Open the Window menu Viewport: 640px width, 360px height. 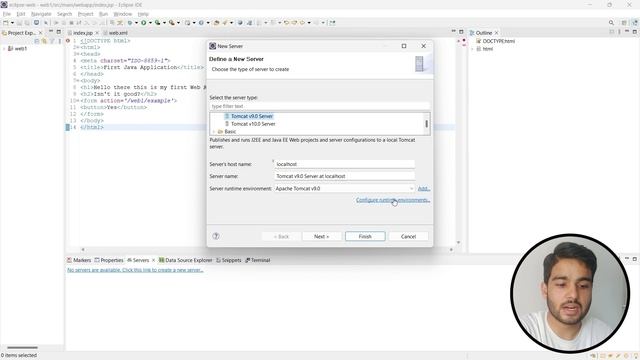pos(123,14)
